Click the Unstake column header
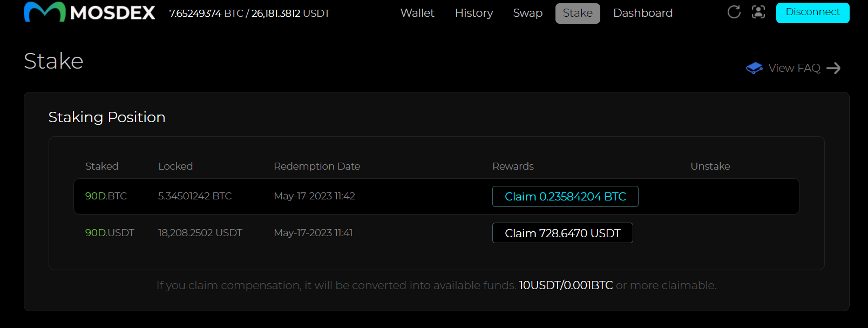This screenshot has width=868, height=328. tap(710, 166)
